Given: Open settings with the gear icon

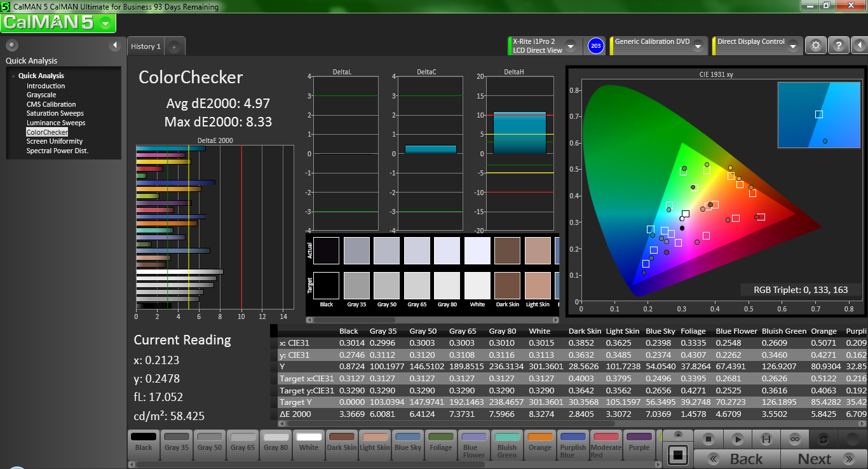Looking at the screenshot, I should click(x=816, y=46).
